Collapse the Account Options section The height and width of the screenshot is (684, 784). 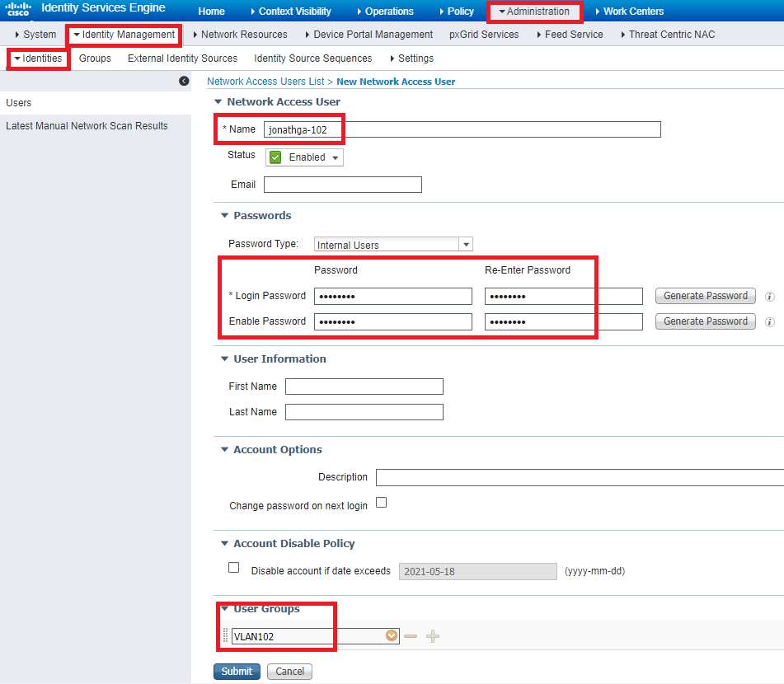(224, 449)
